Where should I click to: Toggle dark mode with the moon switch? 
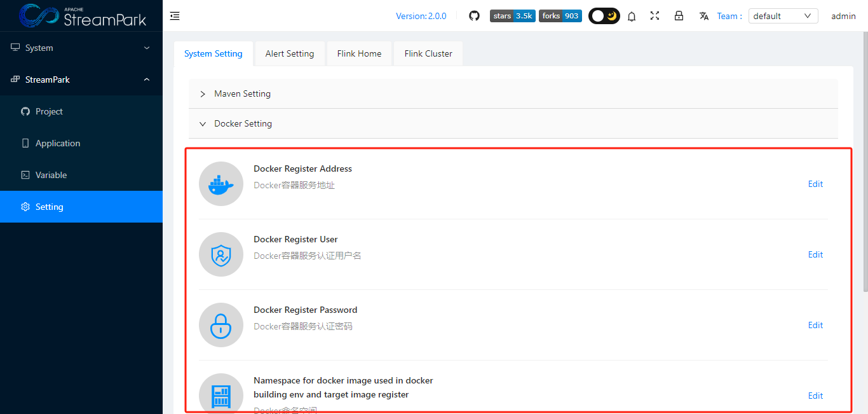(604, 15)
